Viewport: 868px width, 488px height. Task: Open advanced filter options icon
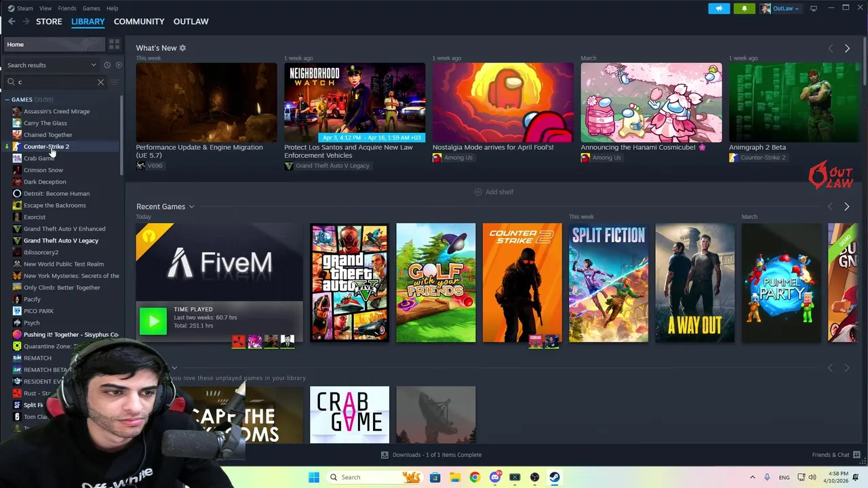pyautogui.click(x=114, y=82)
